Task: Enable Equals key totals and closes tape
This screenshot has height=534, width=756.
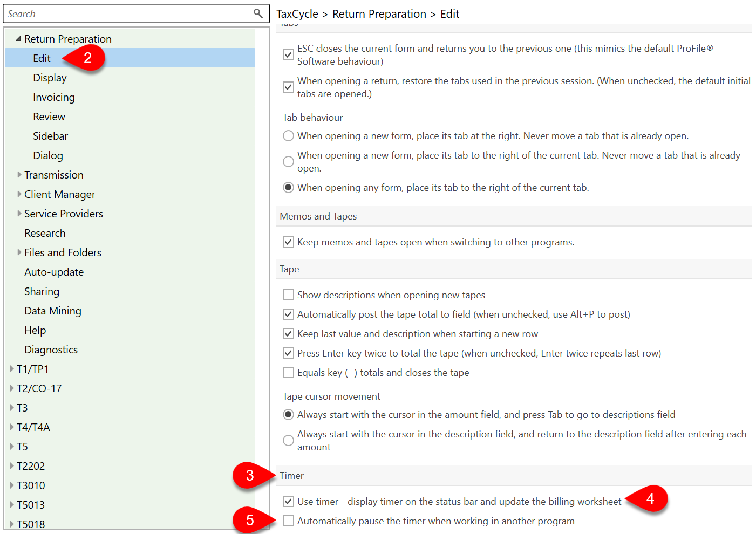Action: [289, 373]
